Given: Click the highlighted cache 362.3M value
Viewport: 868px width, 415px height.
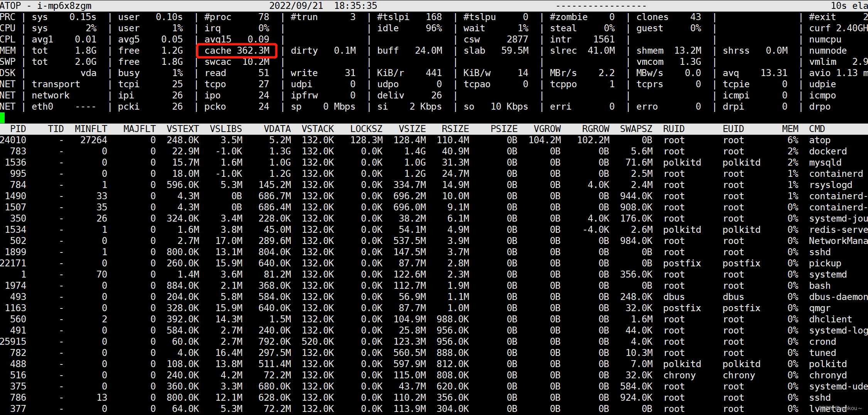Looking at the screenshot, I should pyautogui.click(x=236, y=50).
